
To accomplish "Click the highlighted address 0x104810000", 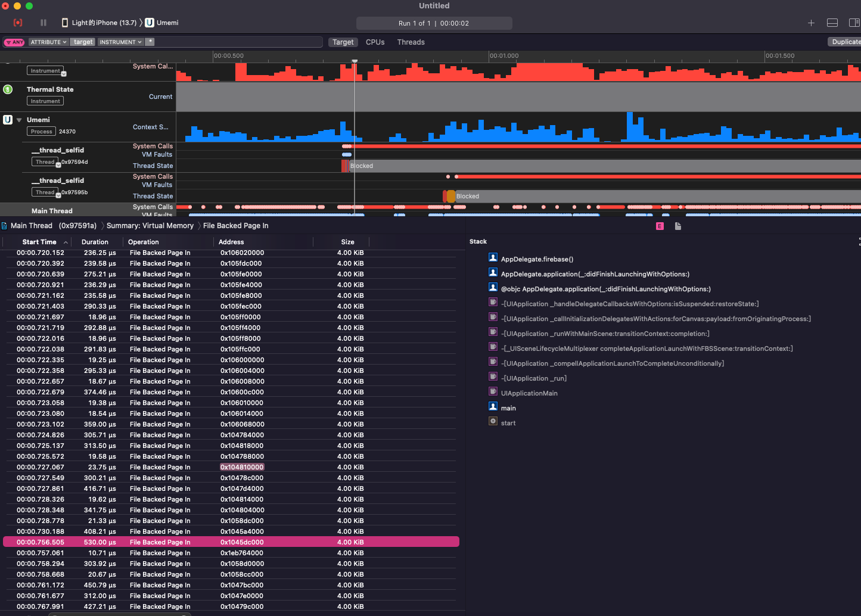I will 242,467.
